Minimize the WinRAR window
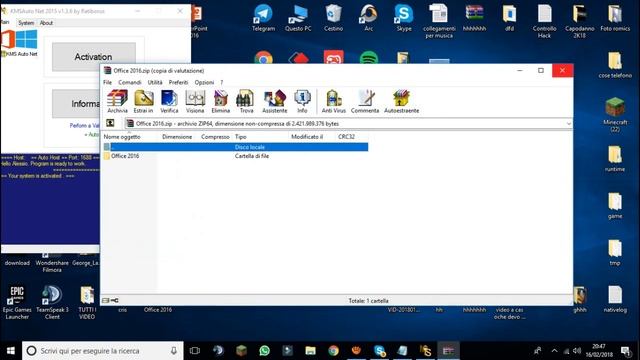 [520, 71]
